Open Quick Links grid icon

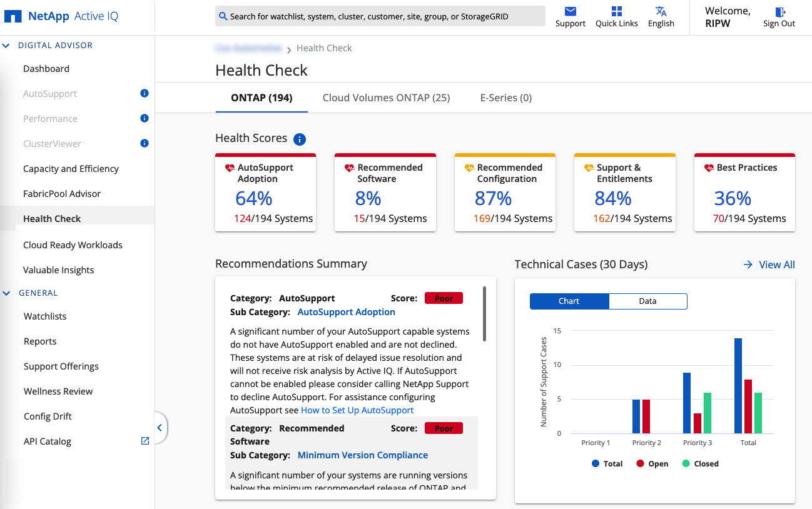coord(616,12)
